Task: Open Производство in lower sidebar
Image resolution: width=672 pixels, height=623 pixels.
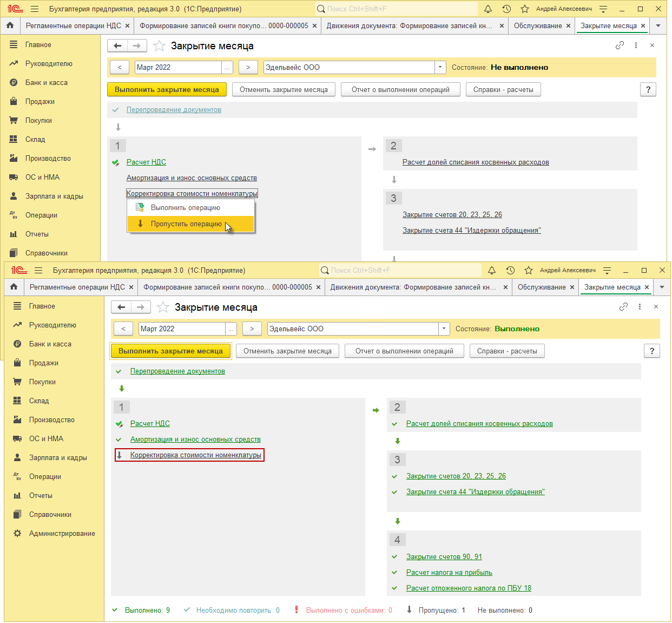Action: click(52, 419)
